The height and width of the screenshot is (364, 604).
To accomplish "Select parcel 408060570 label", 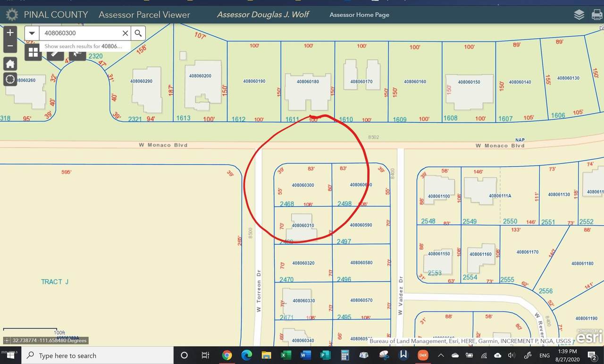I will (361, 300).
